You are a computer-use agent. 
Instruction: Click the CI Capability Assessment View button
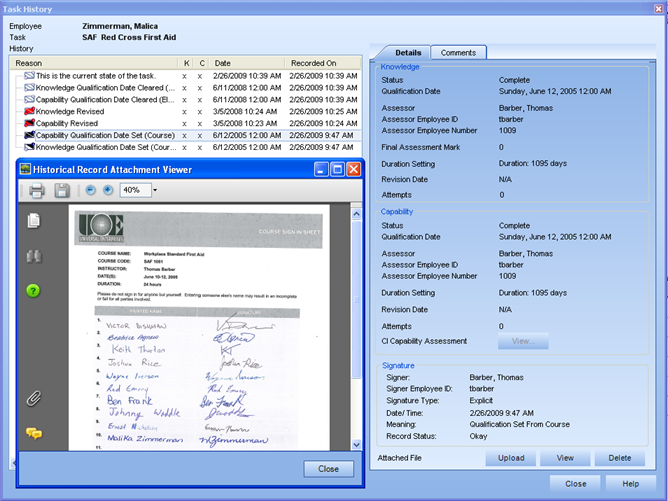click(x=523, y=341)
